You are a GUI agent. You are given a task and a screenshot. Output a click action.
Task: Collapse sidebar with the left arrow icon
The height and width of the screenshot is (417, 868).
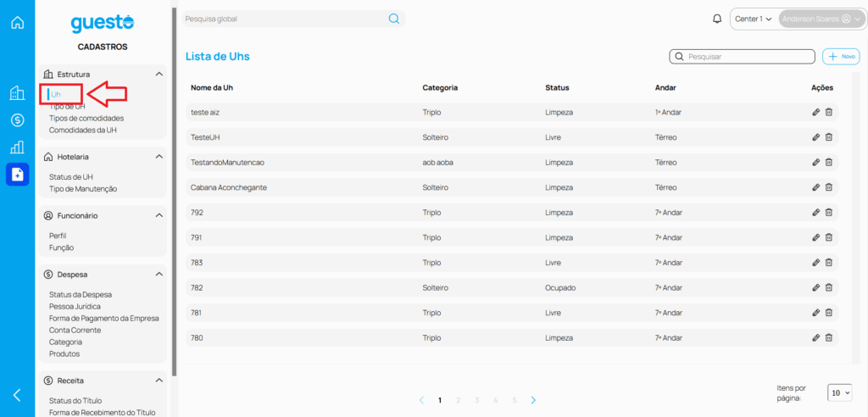(x=17, y=395)
